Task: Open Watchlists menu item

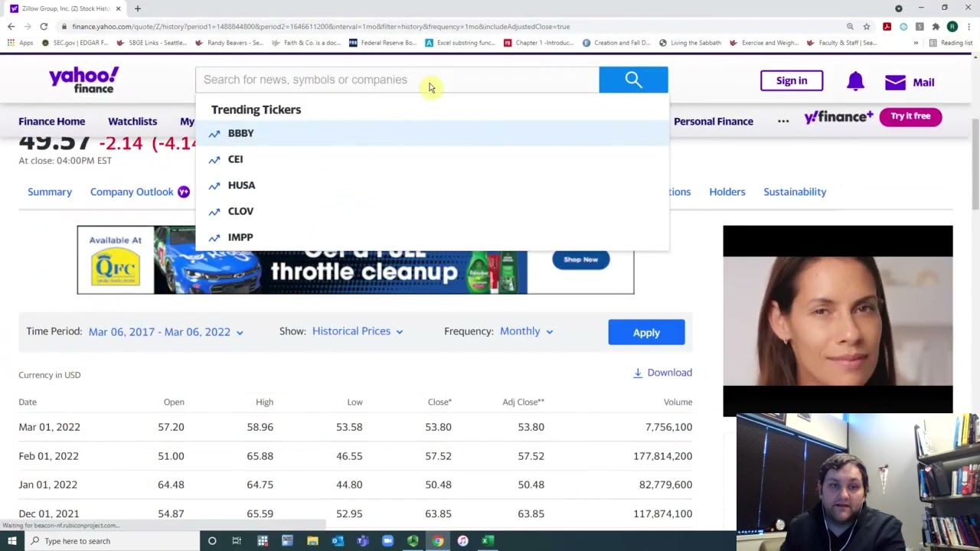Action: tap(132, 121)
